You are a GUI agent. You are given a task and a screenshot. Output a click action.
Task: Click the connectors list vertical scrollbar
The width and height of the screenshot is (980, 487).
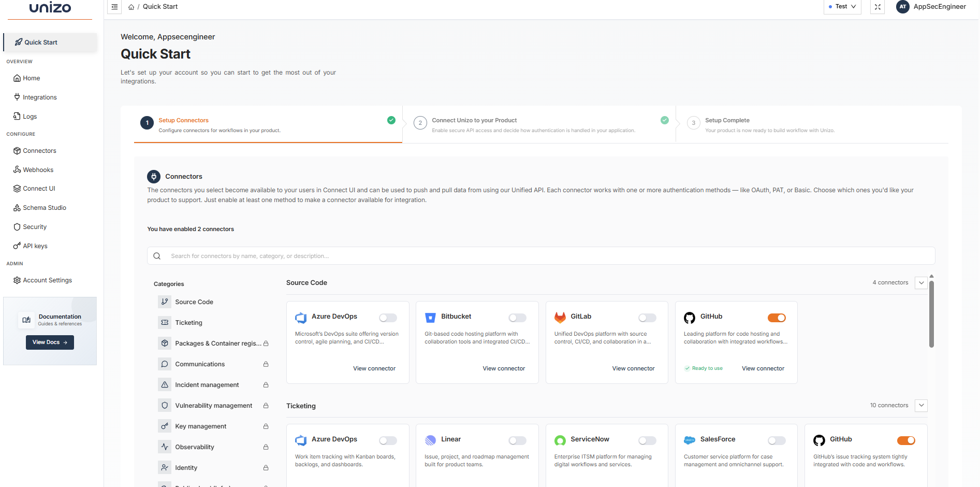click(931, 314)
